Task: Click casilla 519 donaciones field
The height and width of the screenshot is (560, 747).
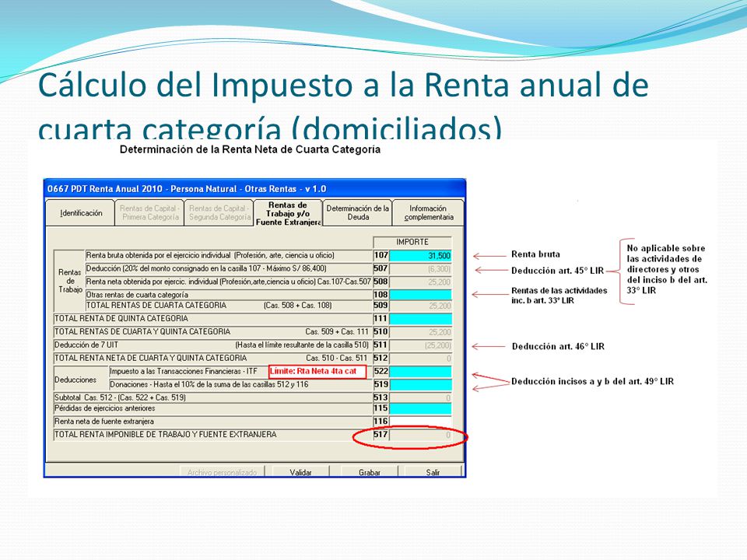Action: (420, 384)
